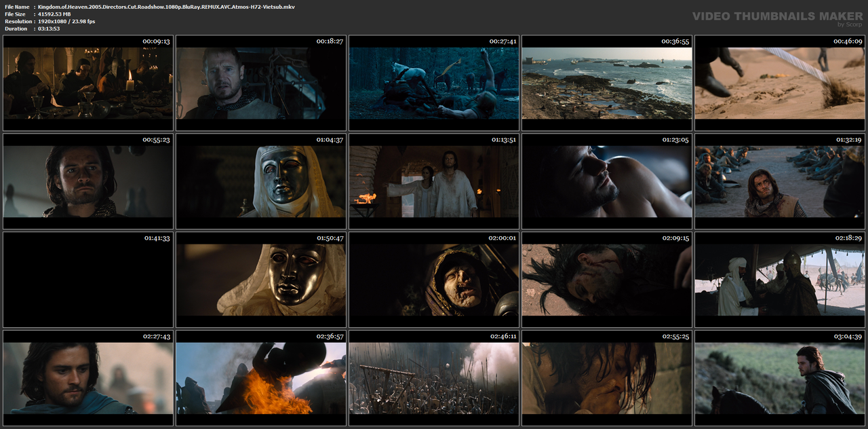Select the thumbnail stamped 02:09:15
The width and height of the screenshot is (868, 429).
tap(607, 280)
